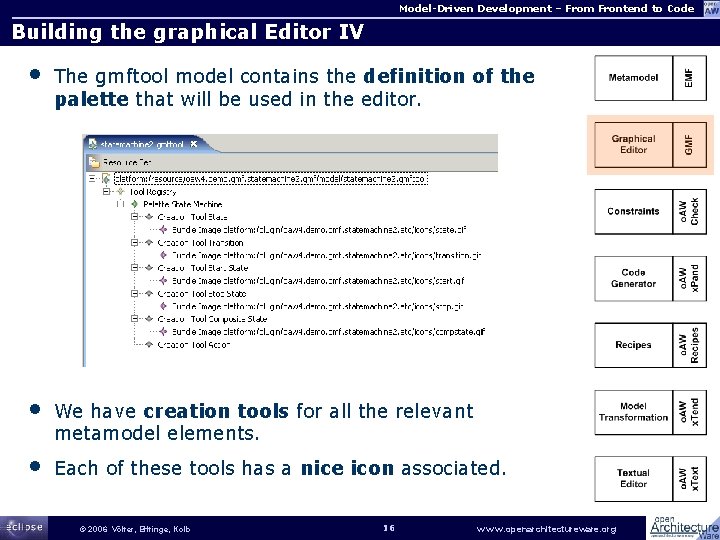The height and width of the screenshot is (540, 720).
Task: Select the statemachine2.gmftool editor tab
Action: click(146, 144)
